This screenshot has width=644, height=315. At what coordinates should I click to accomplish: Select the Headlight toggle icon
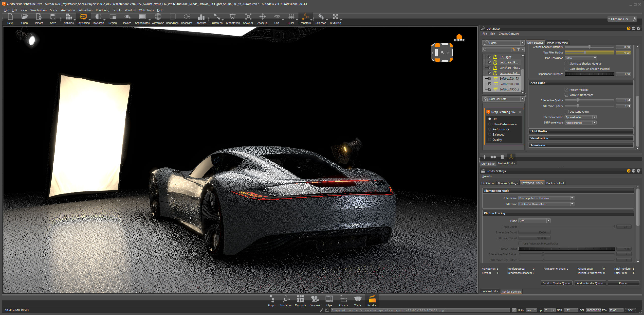pos(186,17)
